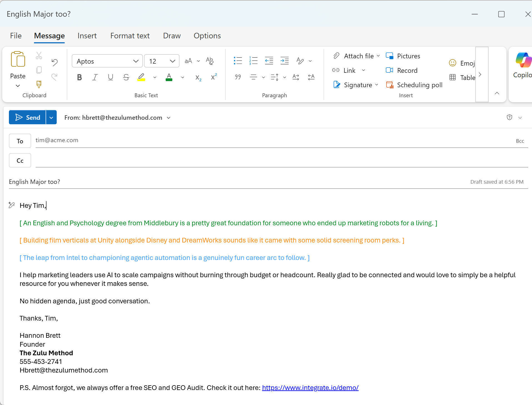Expand the highlight color dropdown arrow
The height and width of the screenshot is (405, 532).
(x=155, y=77)
